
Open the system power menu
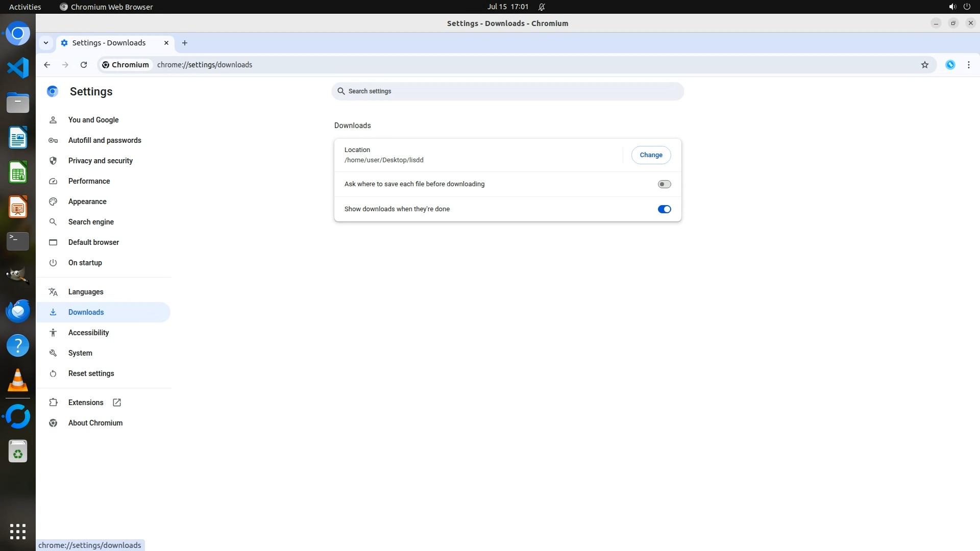[x=966, y=7]
